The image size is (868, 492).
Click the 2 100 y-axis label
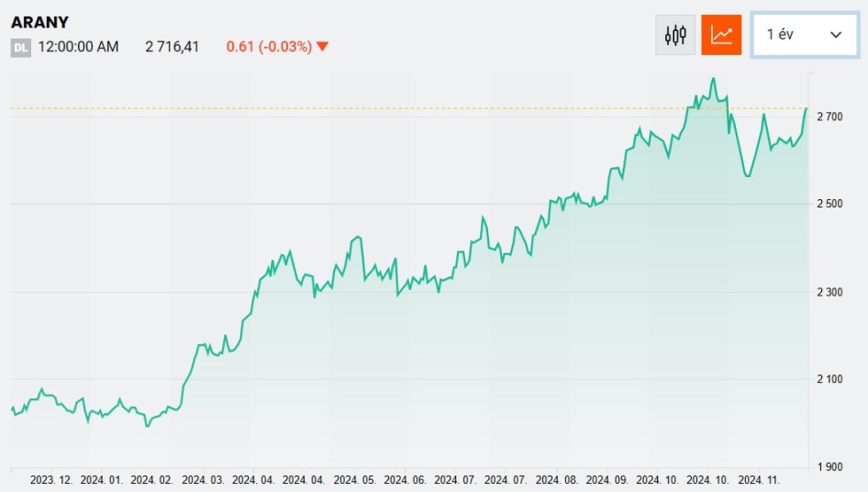click(x=829, y=379)
